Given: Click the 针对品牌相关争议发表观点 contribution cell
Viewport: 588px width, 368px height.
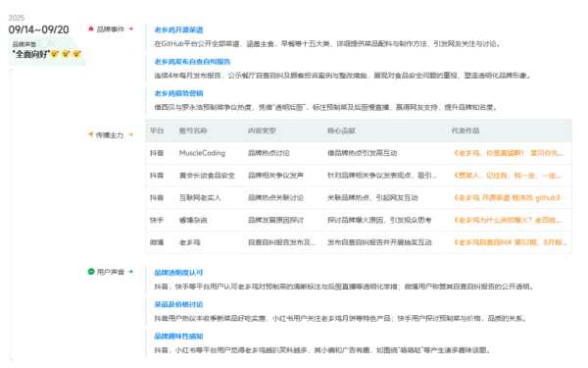Looking at the screenshot, I should (382, 176).
